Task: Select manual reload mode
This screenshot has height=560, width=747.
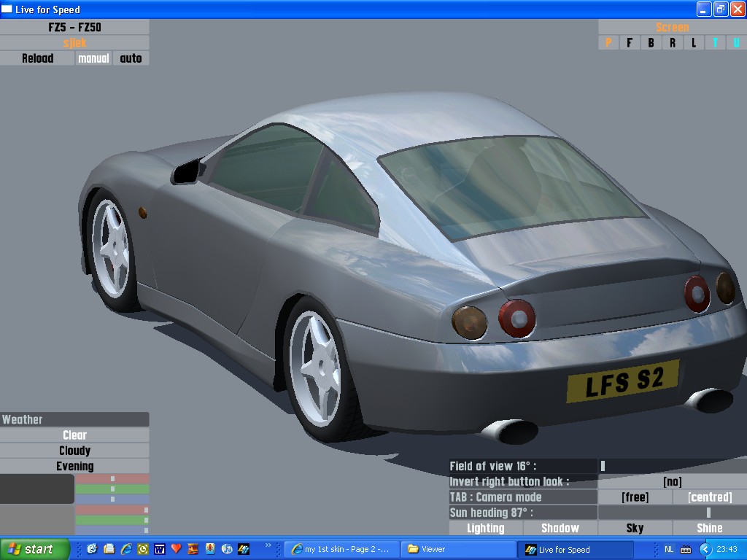Action: click(93, 58)
